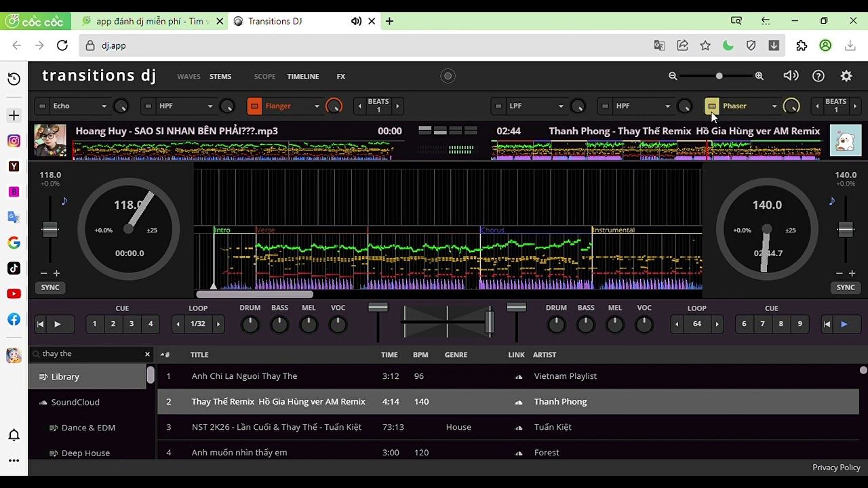This screenshot has height=488, width=868.
Task: Sort the track list by BPM column
Action: [x=420, y=354]
